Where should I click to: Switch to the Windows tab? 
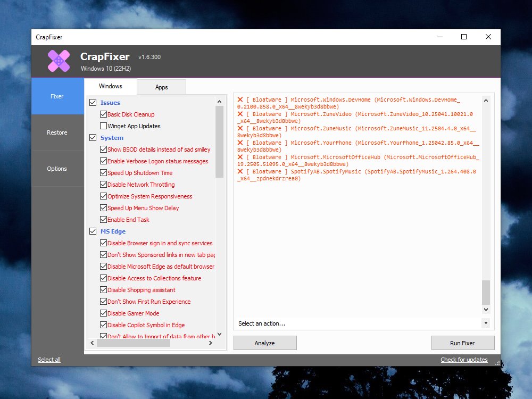pyautogui.click(x=110, y=86)
